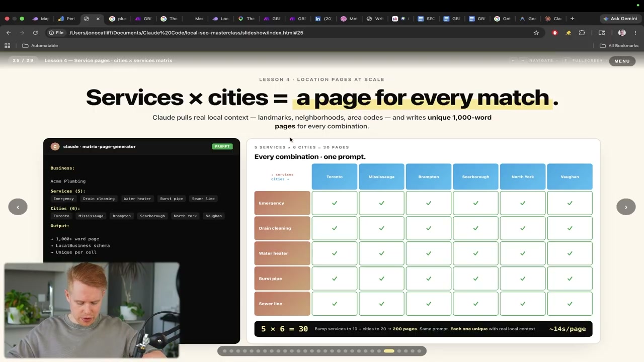Open the slideshow MENU button
This screenshot has height=362, width=644.
tap(622, 61)
